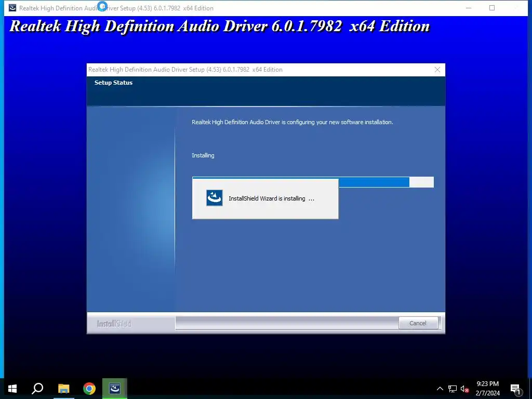Image resolution: width=532 pixels, height=399 pixels.
Task: Click the InstallShield logo in the footer
Action: click(x=114, y=324)
